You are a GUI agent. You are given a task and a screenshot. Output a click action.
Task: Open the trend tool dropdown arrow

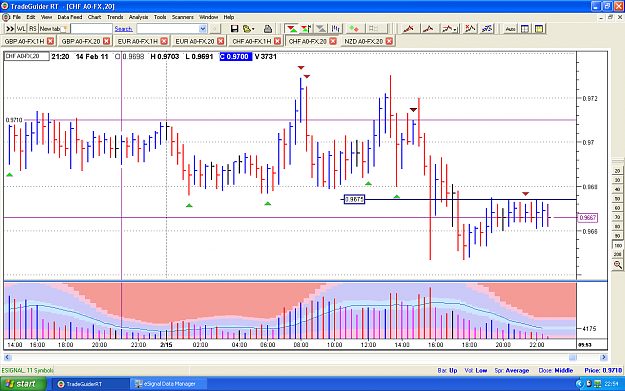click(x=455, y=29)
